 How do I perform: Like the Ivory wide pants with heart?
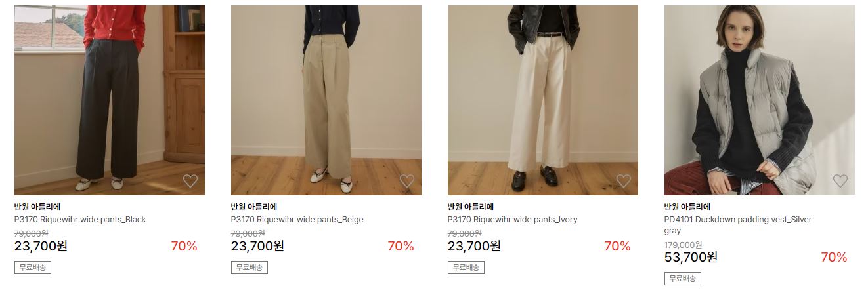[624, 181]
